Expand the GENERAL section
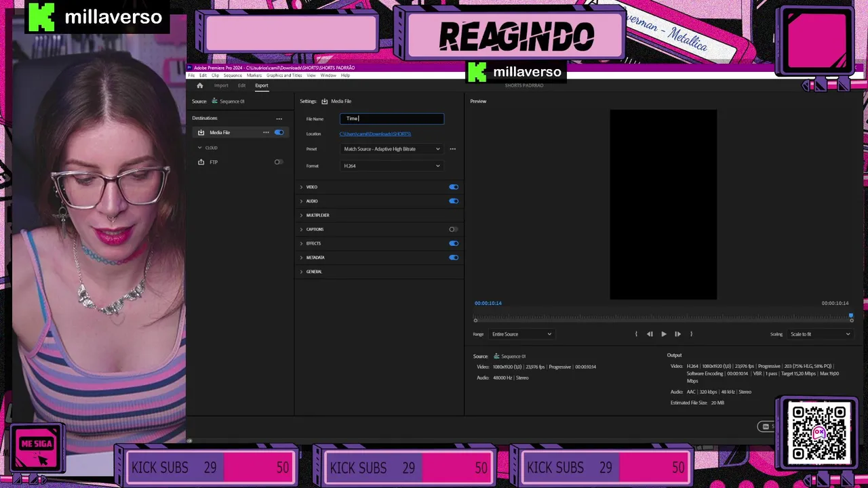The width and height of the screenshot is (868, 488). pyautogui.click(x=301, y=272)
